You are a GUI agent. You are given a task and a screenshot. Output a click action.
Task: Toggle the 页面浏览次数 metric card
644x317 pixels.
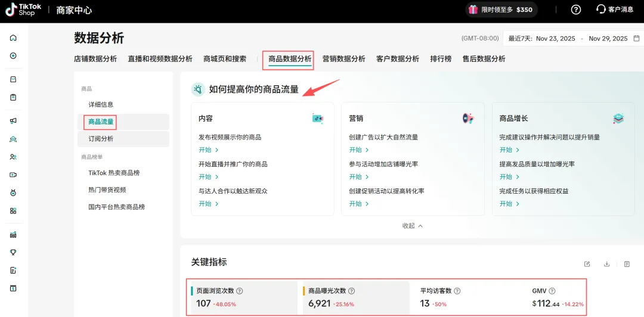click(x=243, y=297)
